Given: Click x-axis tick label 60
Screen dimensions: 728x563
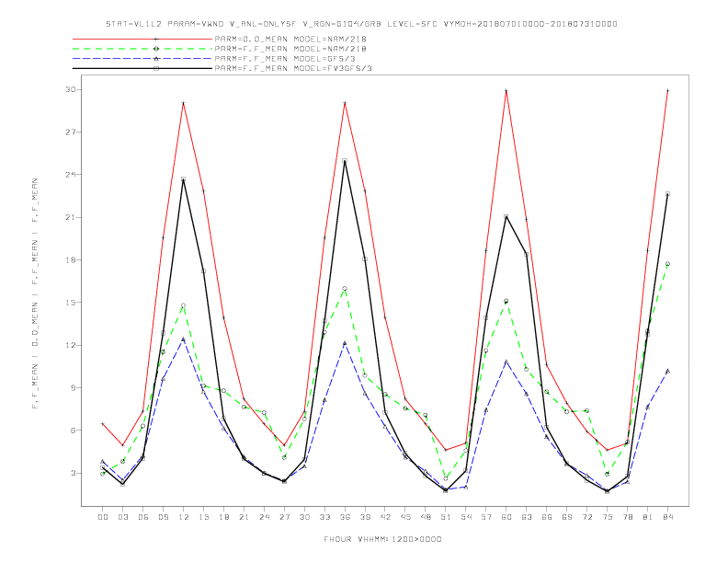Looking at the screenshot, I should coord(506,517).
